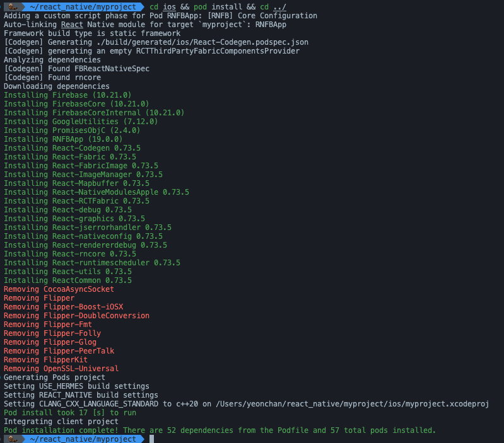
Task: Click the myproject.xcodeproj path
Action: click(x=352, y=404)
